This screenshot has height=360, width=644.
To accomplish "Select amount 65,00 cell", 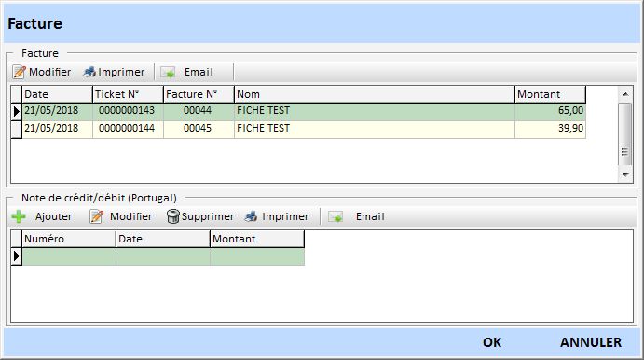I will point(551,111).
